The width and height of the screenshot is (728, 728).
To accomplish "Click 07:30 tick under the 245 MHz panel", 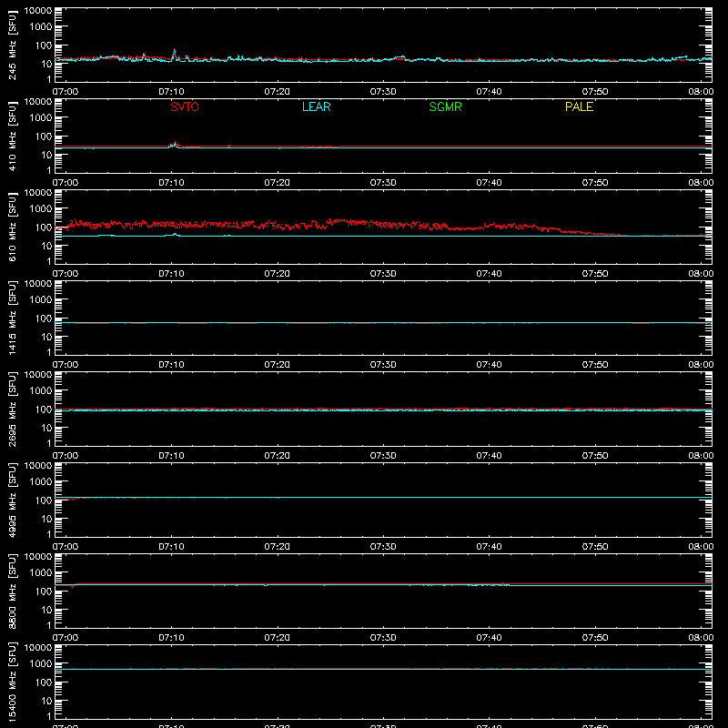I will (x=383, y=92).
